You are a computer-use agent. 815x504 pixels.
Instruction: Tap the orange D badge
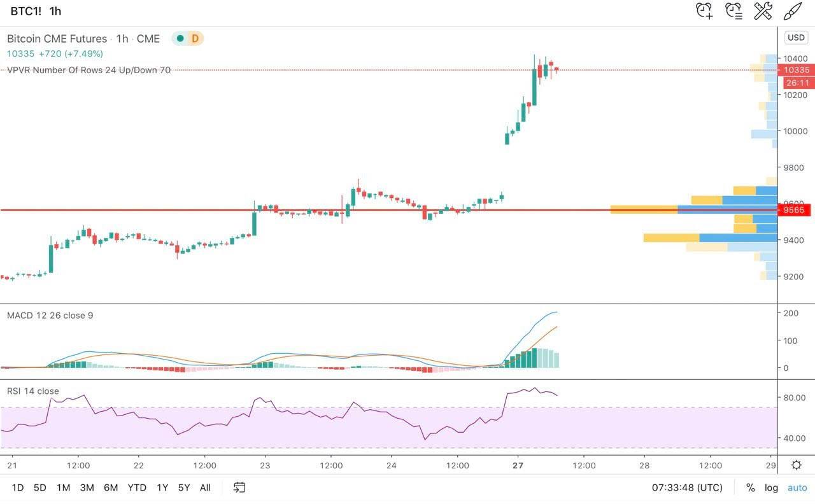click(x=195, y=39)
